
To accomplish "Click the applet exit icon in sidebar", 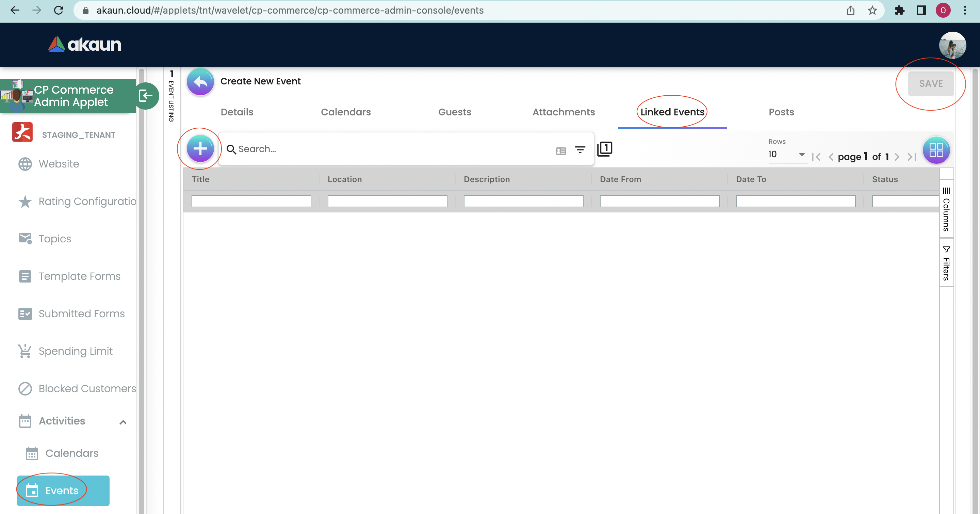I will (146, 96).
